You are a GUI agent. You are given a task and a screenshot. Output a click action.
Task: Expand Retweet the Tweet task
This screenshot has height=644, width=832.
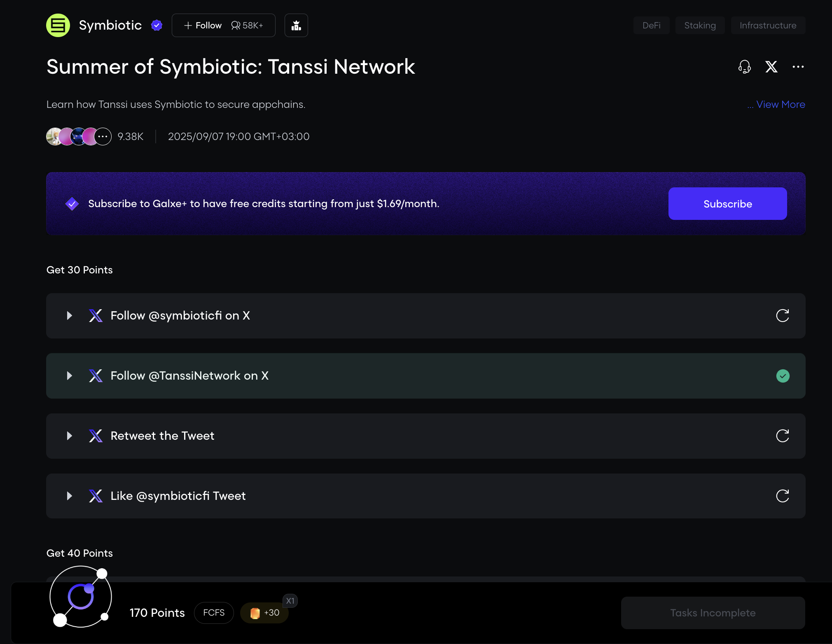[70, 436]
